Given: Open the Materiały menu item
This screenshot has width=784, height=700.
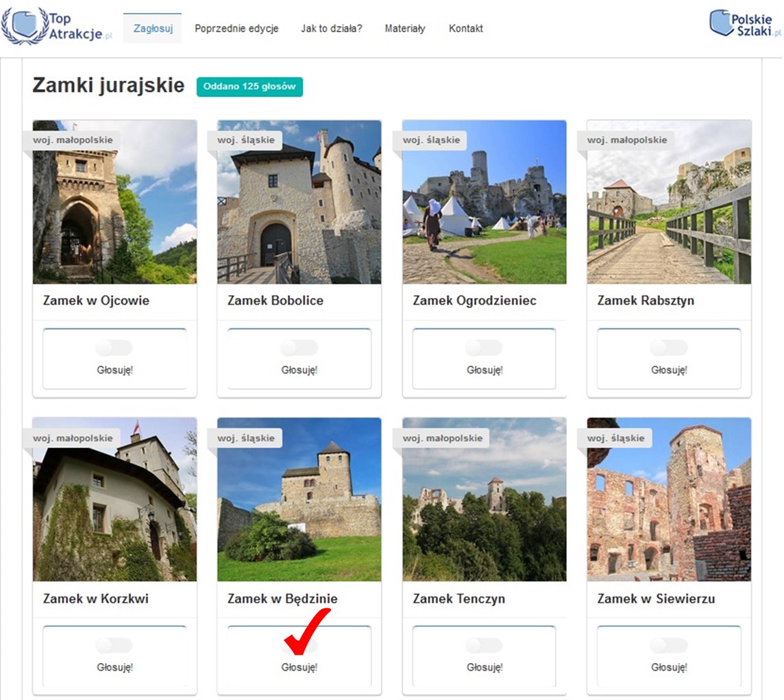Looking at the screenshot, I should click(x=404, y=29).
